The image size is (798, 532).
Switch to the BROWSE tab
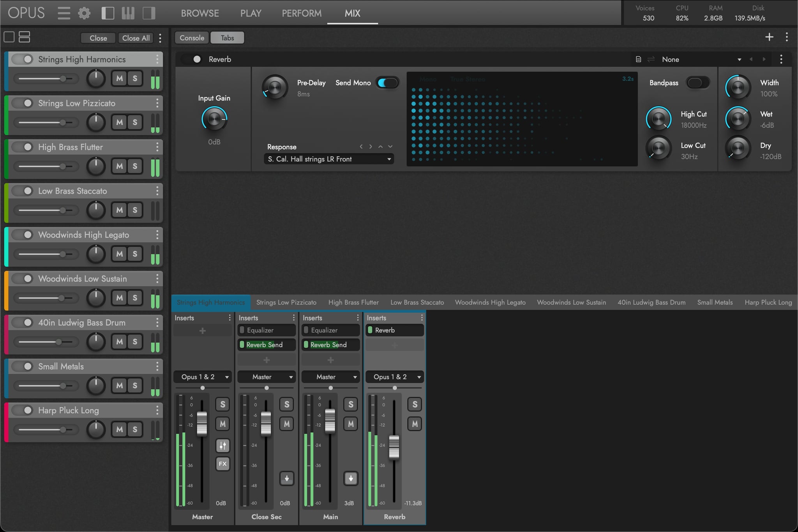coord(200,13)
